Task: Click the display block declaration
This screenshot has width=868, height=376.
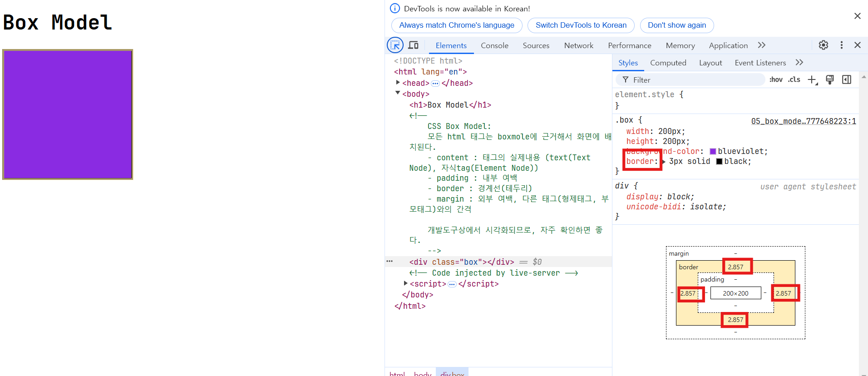Action: [660, 197]
